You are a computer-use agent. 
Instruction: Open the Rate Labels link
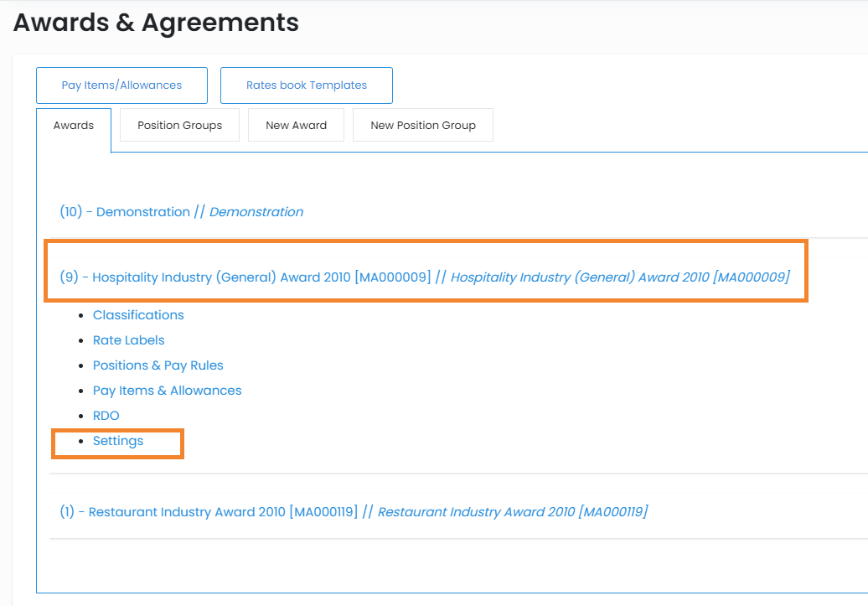[x=128, y=340]
